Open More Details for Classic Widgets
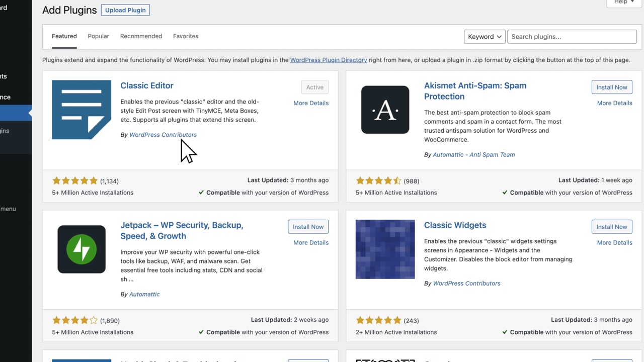The width and height of the screenshot is (644, 362). (615, 242)
